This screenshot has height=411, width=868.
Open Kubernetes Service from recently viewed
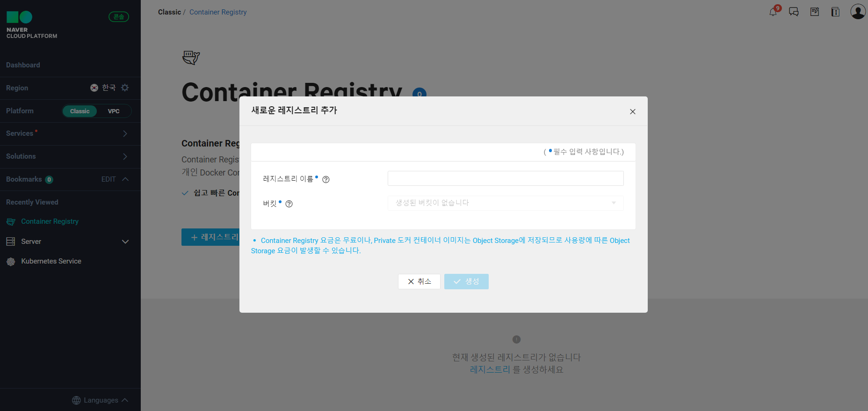pyautogui.click(x=51, y=261)
